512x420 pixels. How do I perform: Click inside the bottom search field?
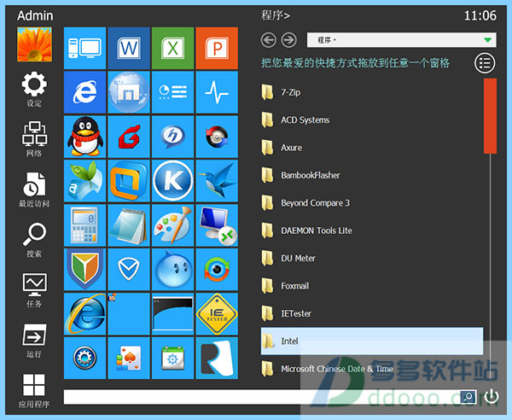point(262,397)
